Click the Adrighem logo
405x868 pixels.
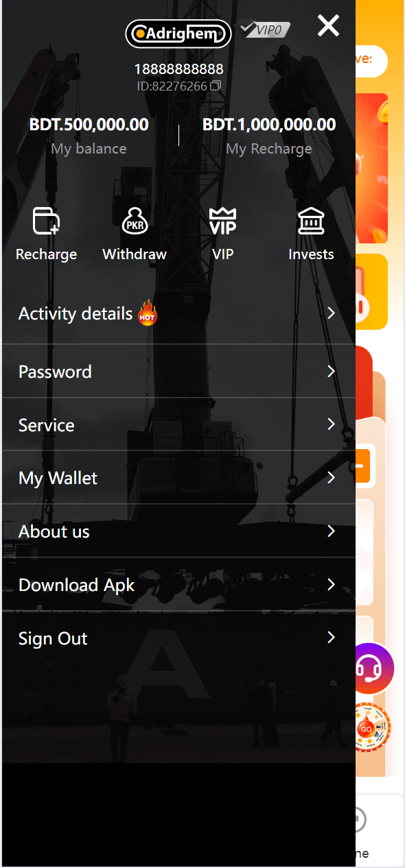coord(178,33)
